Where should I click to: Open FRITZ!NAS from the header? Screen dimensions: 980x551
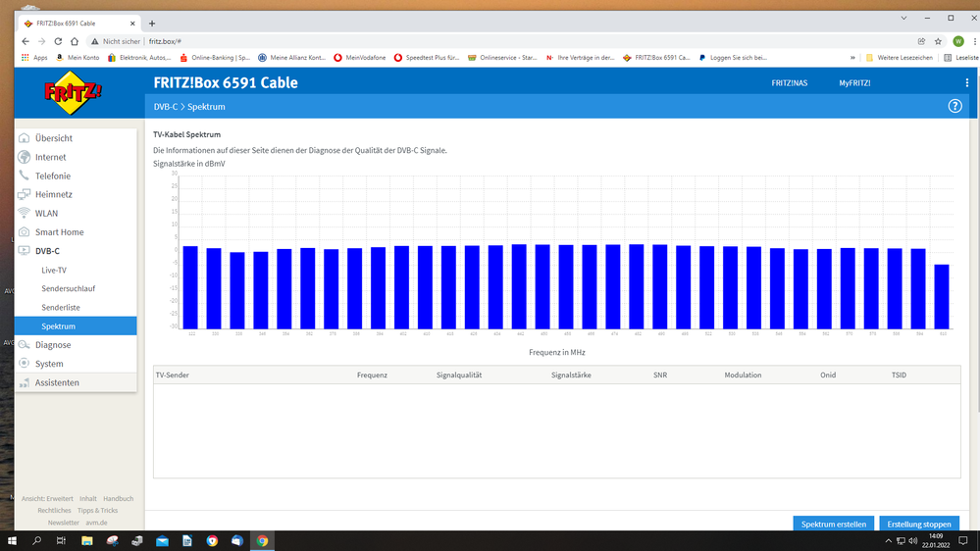(x=790, y=82)
